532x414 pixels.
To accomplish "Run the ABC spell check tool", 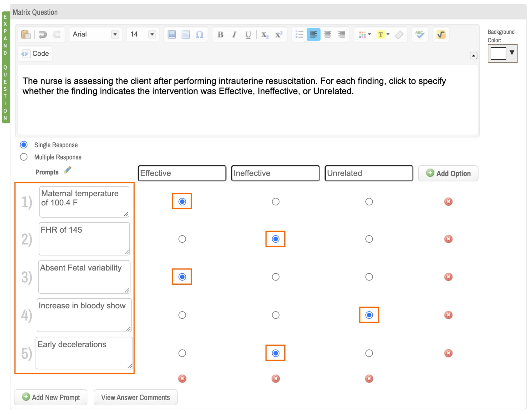I will click(x=420, y=34).
